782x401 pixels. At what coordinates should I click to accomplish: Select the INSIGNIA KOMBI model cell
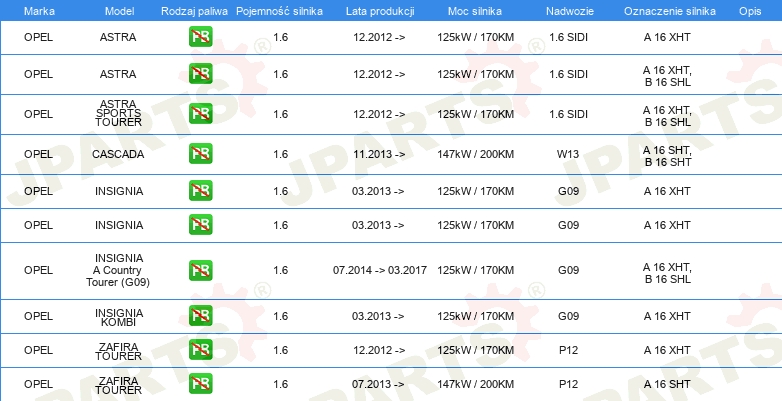[x=119, y=317]
